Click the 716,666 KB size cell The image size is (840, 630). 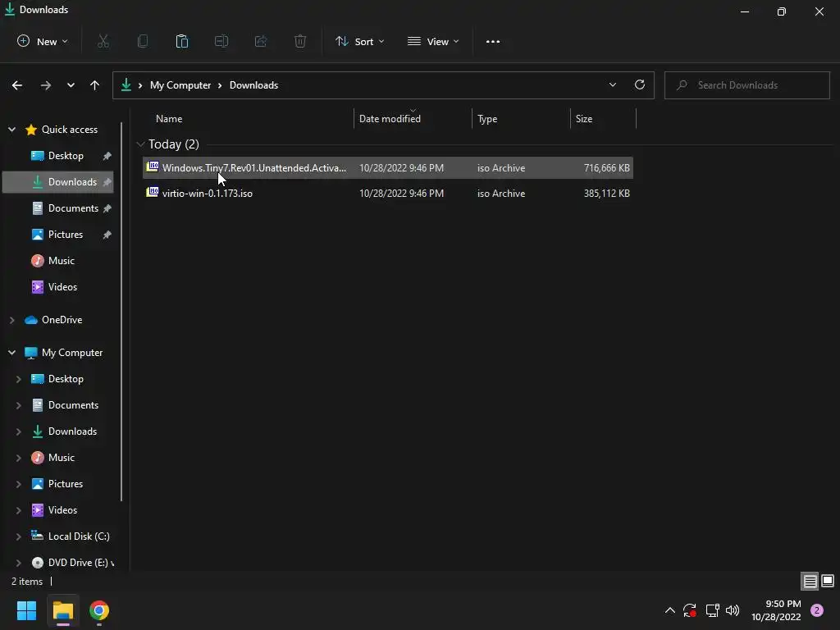pos(607,167)
